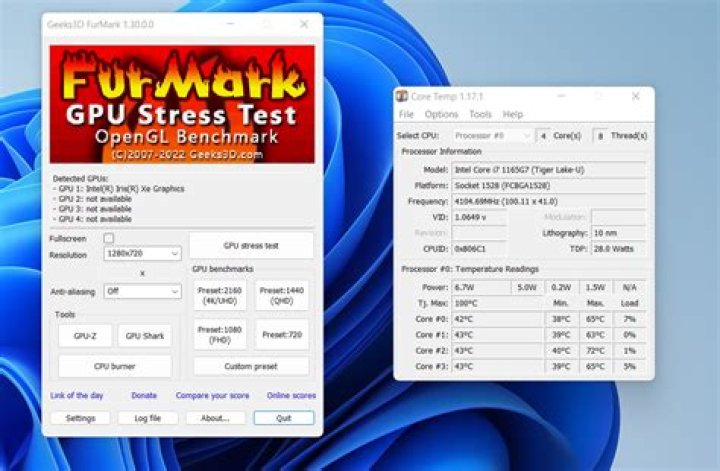Screen dimensions: 720x471
Task: Start the GPU stress test button
Action: tap(251, 246)
